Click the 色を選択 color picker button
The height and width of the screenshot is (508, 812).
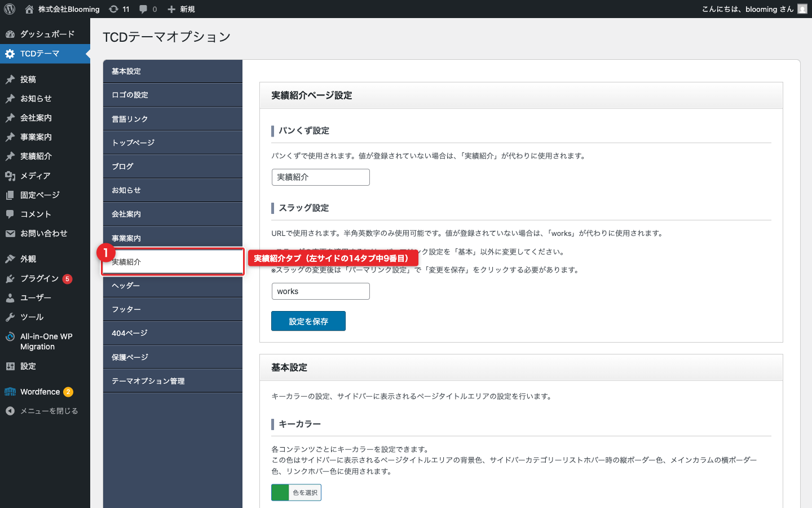point(305,493)
